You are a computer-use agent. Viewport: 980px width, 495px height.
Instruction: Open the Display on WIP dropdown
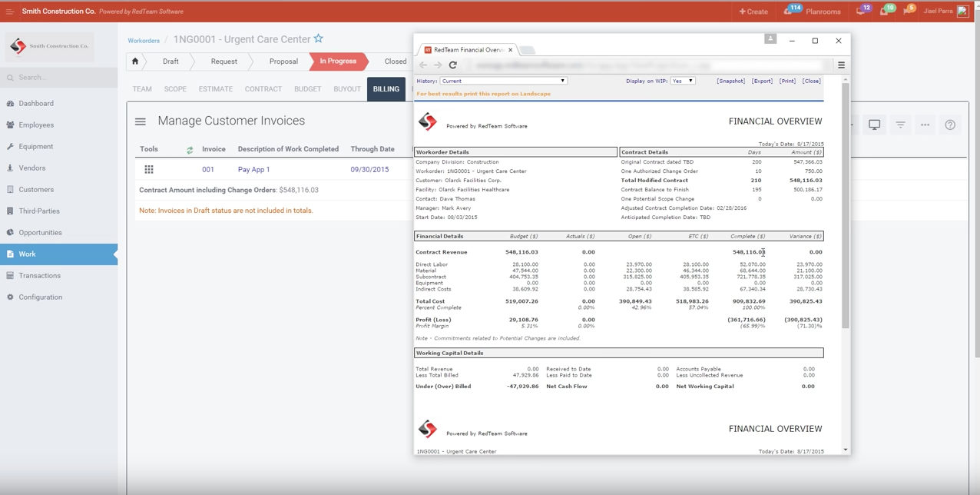[682, 81]
